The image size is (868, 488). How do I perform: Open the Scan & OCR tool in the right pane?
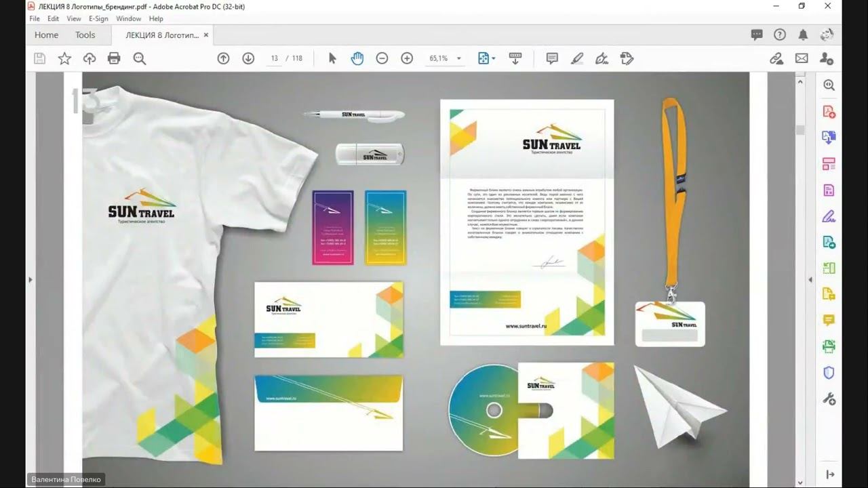click(x=829, y=346)
